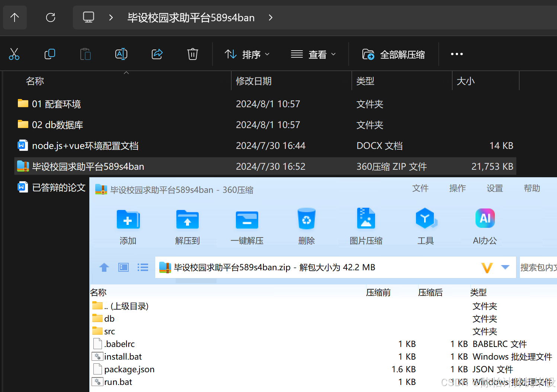Sort files by 类型 column header in Explorer
This screenshot has width=557, height=392.
[x=365, y=81]
